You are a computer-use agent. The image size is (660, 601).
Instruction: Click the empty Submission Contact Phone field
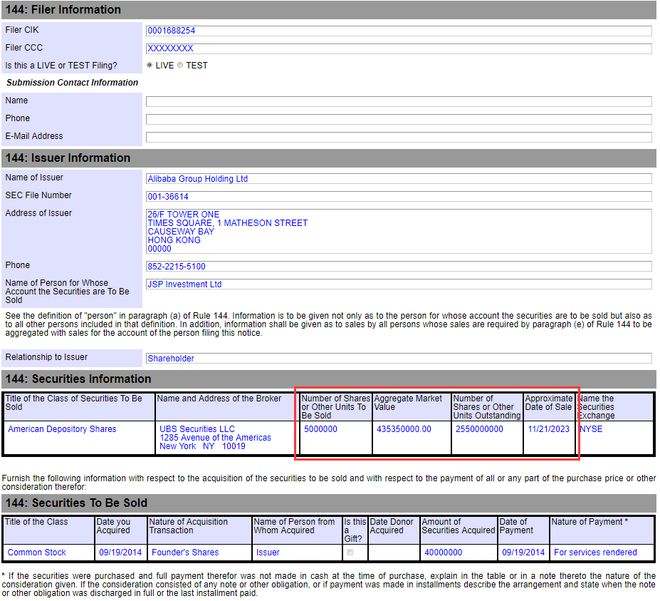(x=398, y=119)
